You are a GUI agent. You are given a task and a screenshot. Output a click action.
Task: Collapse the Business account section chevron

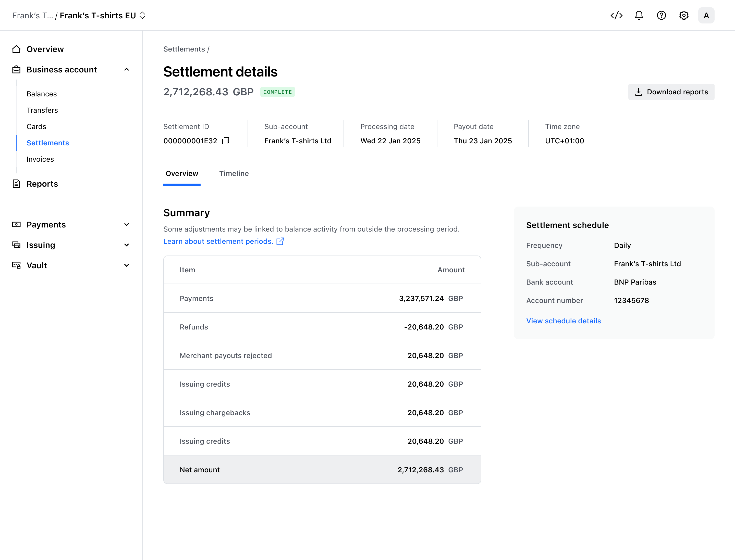pyautogui.click(x=126, y=70)
